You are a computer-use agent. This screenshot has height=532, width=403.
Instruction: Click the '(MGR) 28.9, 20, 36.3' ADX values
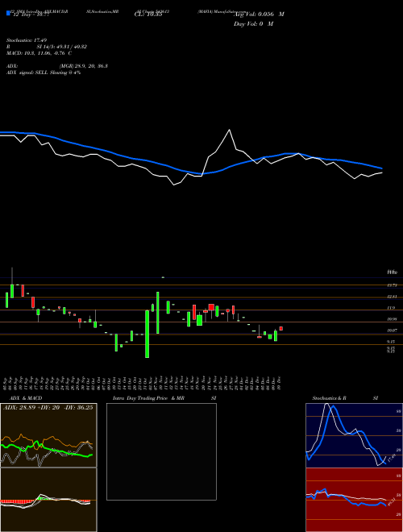[84, 66]
